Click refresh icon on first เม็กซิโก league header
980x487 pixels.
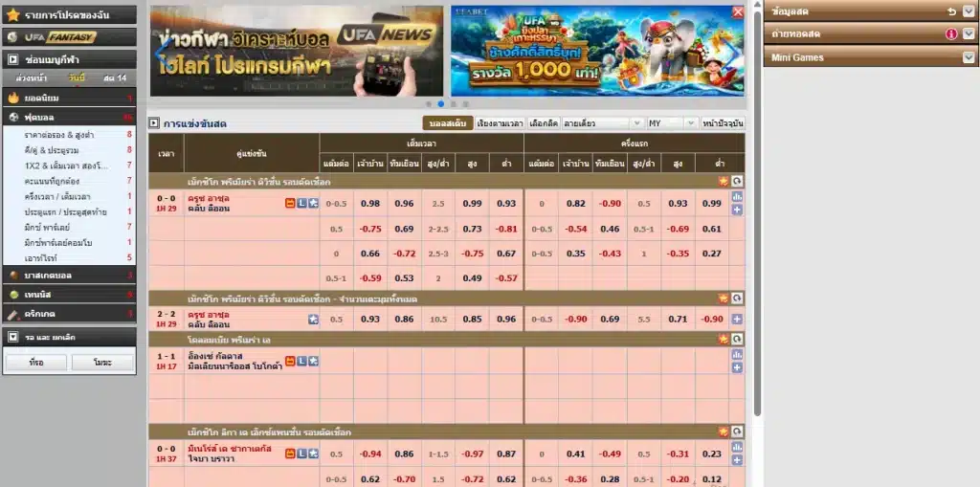click(x=738, y=181)
